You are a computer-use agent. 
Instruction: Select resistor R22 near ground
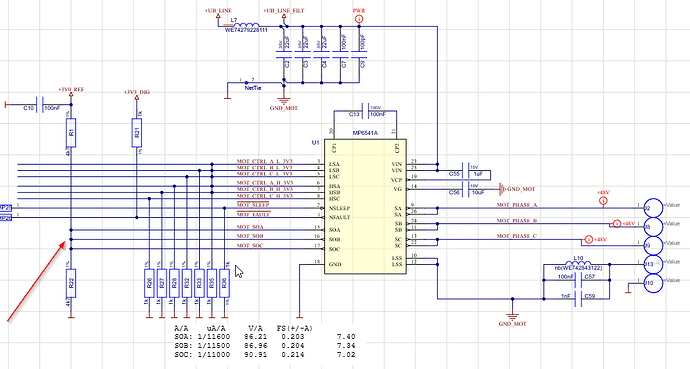(71, 283)
